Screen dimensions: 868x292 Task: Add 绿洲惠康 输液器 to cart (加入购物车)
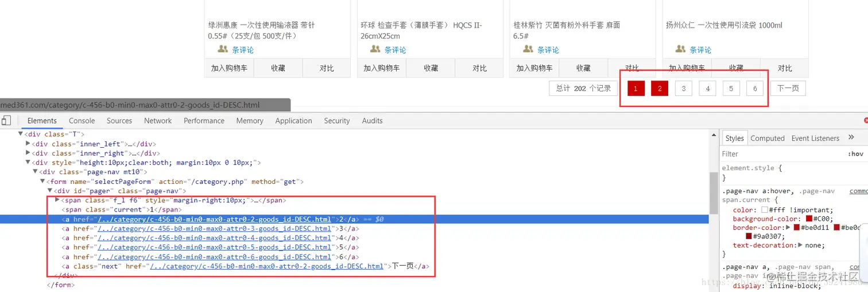(x=229, y=68)
